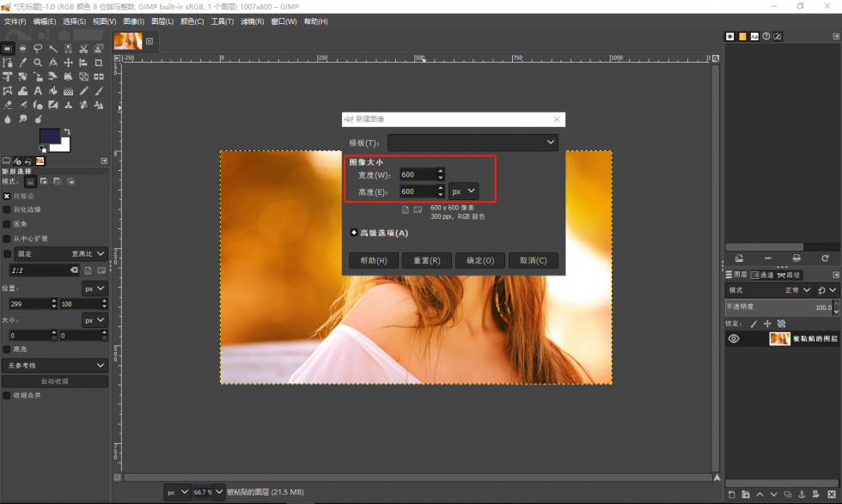
Task: Select the Fuzzy Select magic wand tool
Action: (53, 49)
